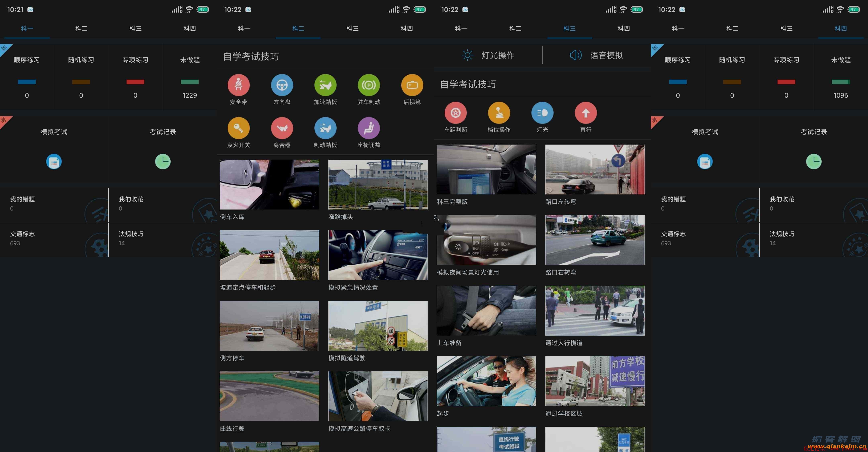
Task: Play the 路口左转弯 video thumbnail
Action: click(595, 169)
